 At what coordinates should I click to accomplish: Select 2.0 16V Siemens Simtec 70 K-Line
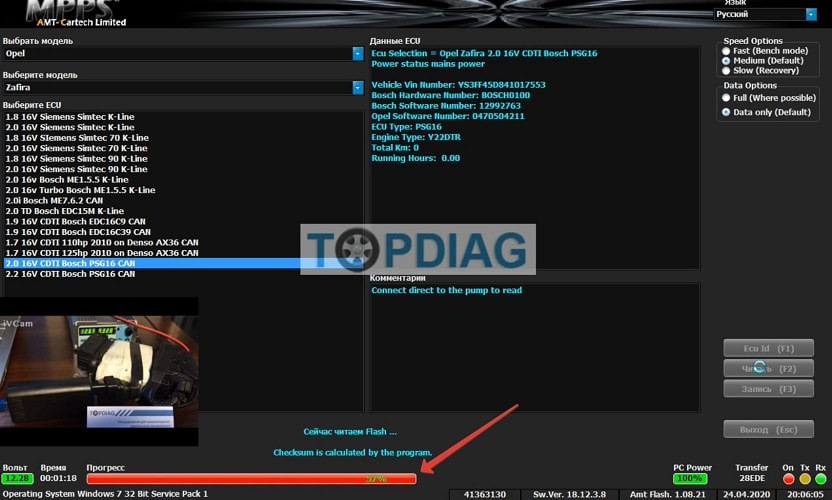point(76,148)
